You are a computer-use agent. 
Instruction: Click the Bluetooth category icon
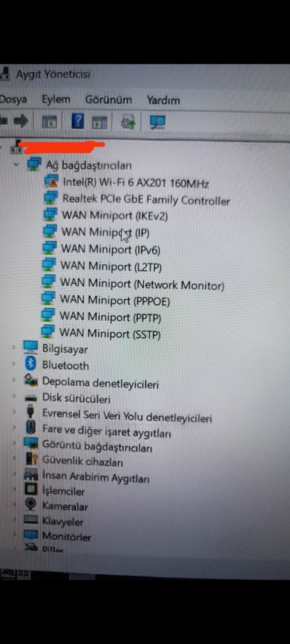(31, 364)
